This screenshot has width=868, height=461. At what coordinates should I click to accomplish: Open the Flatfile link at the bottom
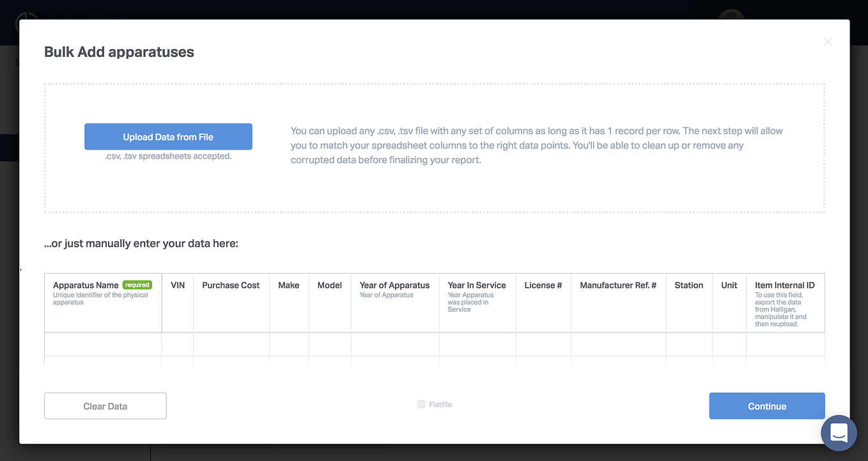pyautogui.click(x=440, y=404)
